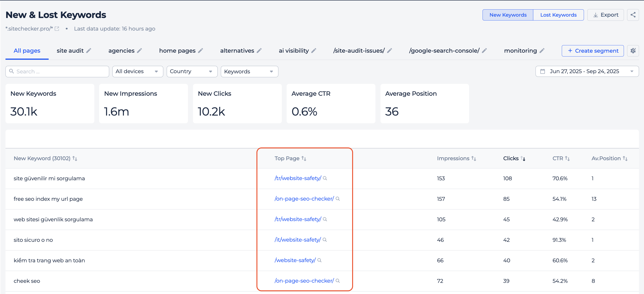Sort by Av.Position column
The image size is (644, 294).
click(625, 158)
